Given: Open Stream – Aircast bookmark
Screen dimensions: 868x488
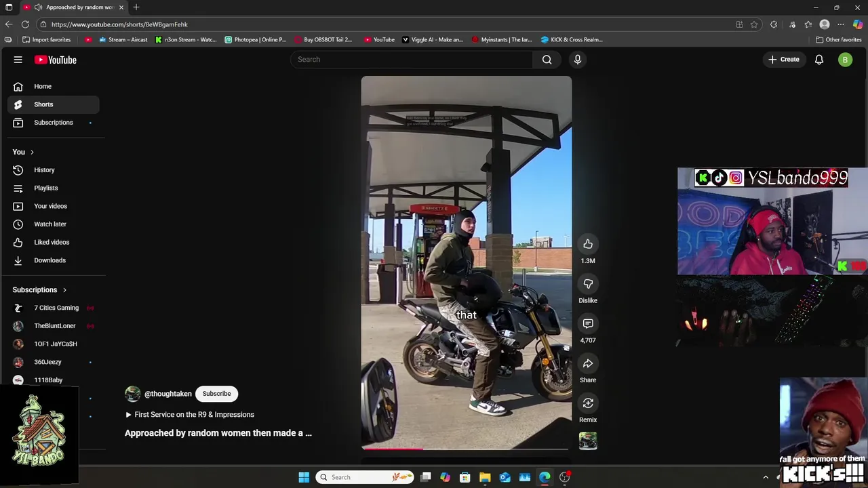Looking at the screenshot, I should click(x=123, y=40).
